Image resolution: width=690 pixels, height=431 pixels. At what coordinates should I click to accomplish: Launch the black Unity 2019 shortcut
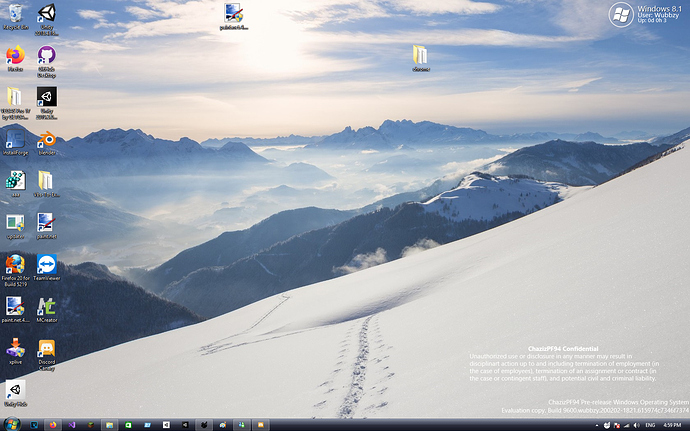pyautogui.click(x=47, y=103)
